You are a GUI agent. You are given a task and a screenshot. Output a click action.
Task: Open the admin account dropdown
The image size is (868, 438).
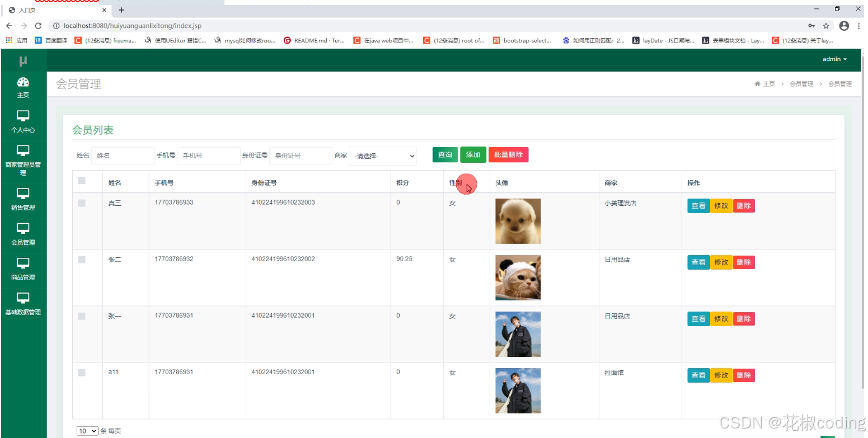[x=834, y=59]
